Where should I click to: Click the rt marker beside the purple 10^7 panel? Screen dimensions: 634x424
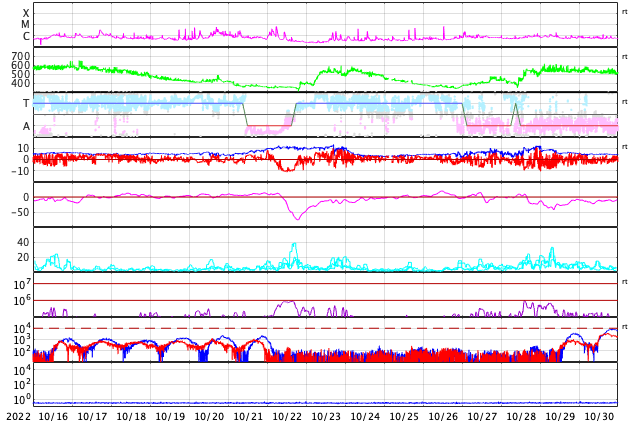625,282
